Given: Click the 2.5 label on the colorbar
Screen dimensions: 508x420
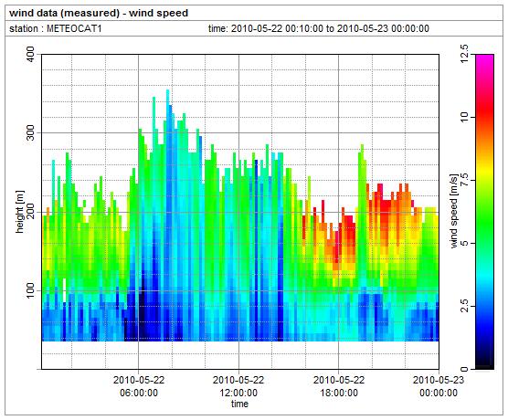Looking at the screenshot, I should click(x=464, y=306).
